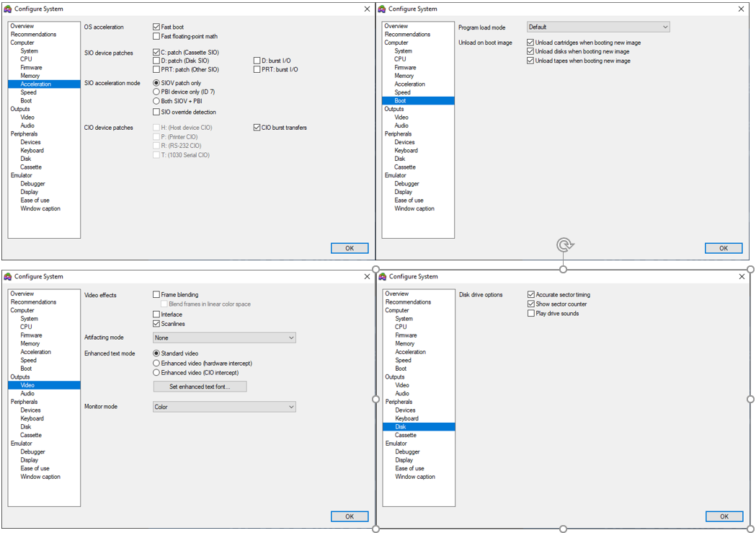The width and height of the screenshot is (756, 533).
Task: Select Devices in the Boot window tree
Action: pyautogui.click(x=404, y=142)
